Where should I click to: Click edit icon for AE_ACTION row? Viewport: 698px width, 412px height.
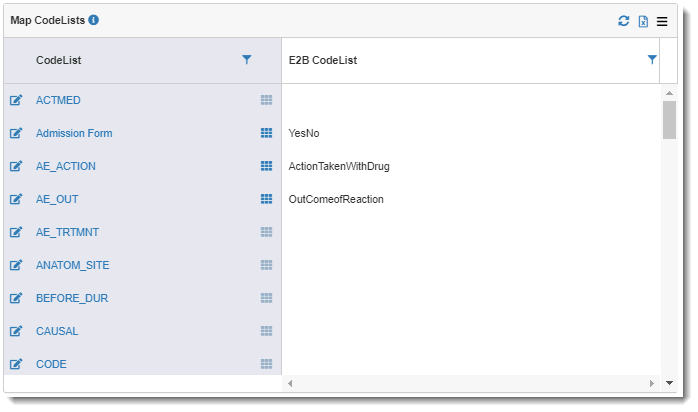click(16, 166)
